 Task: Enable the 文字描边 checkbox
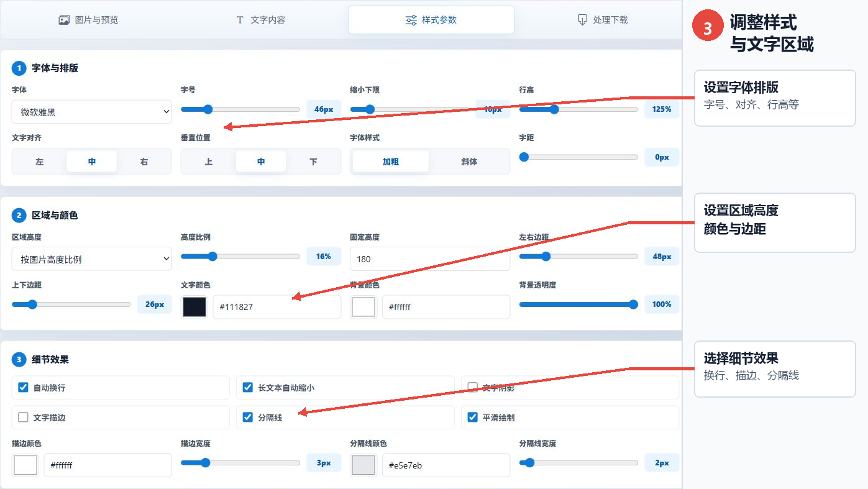(24, 417)
